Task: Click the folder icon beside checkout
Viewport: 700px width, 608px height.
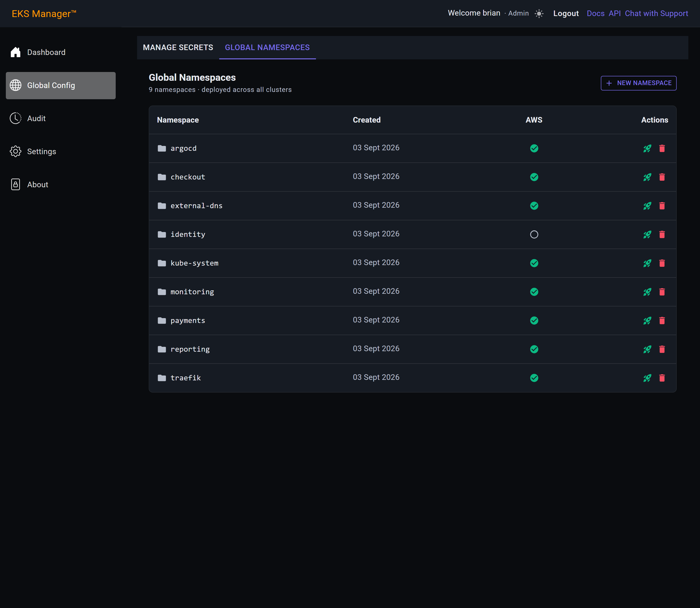Action: [x=162, y=177]
